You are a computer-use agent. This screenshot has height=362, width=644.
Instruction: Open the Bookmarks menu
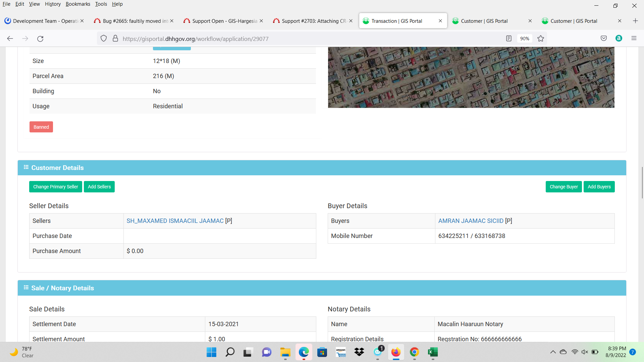click(78, 4)
